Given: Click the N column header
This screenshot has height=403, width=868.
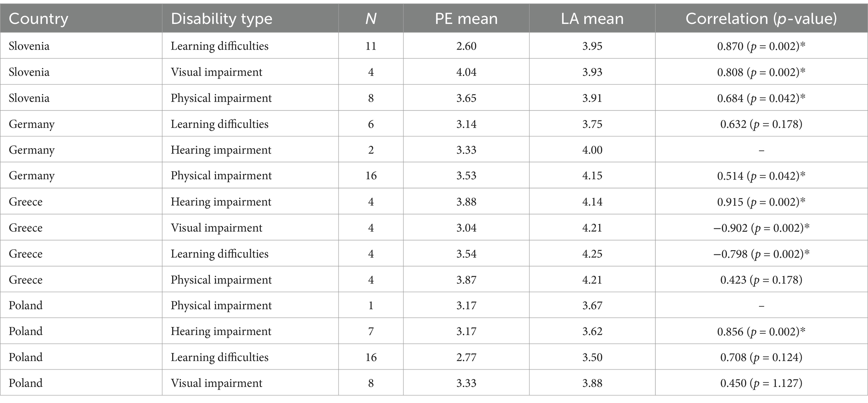Looking at the screenshot, I should click(x=371, y=19).
